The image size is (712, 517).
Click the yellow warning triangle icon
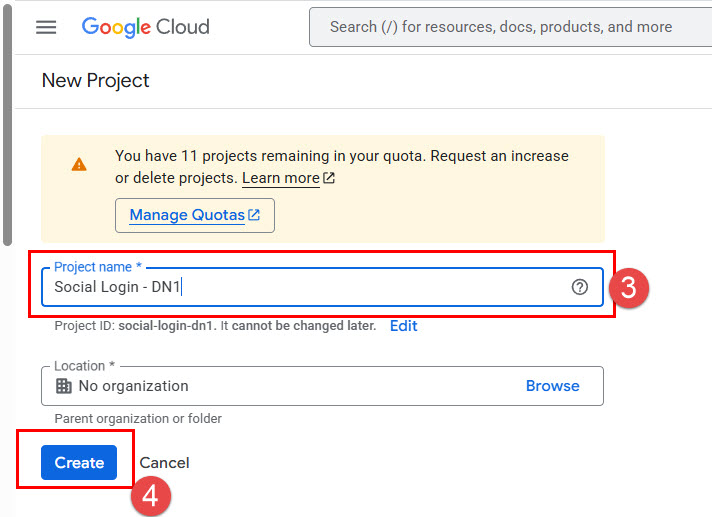tap(79, 164)
